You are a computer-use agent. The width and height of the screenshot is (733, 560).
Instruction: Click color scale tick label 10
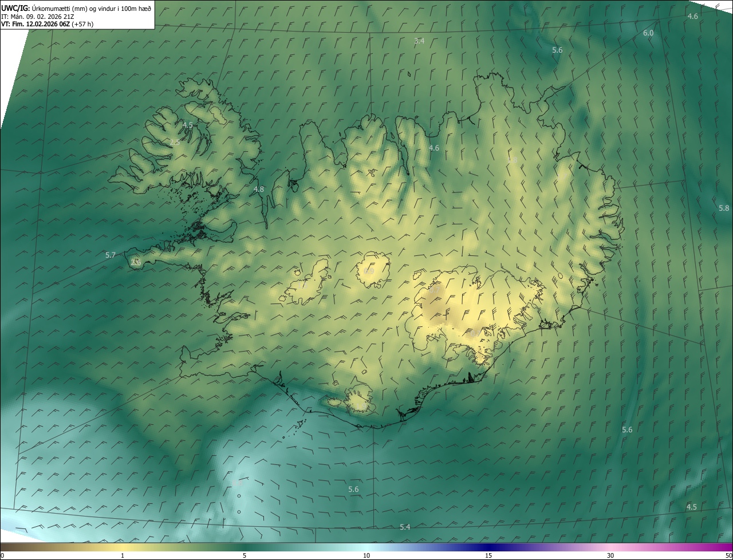(x=366, y=555)
